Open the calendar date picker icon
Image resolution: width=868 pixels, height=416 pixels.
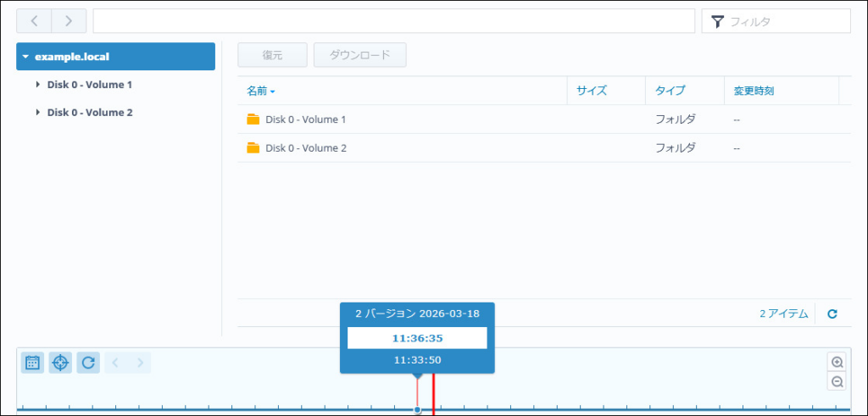pos(32,363)
